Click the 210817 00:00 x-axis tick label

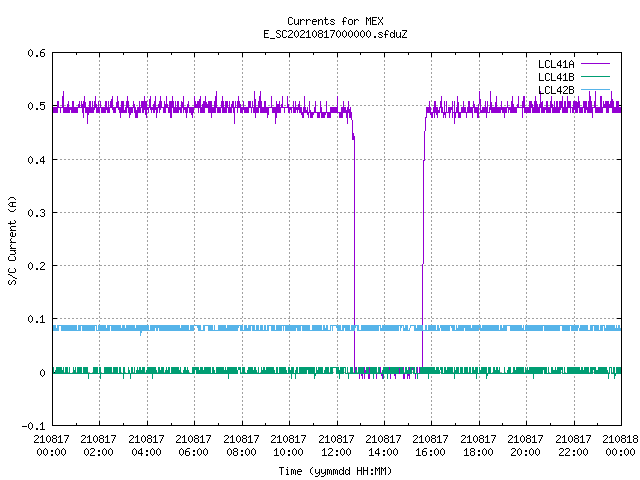click(x=51, y=445)
